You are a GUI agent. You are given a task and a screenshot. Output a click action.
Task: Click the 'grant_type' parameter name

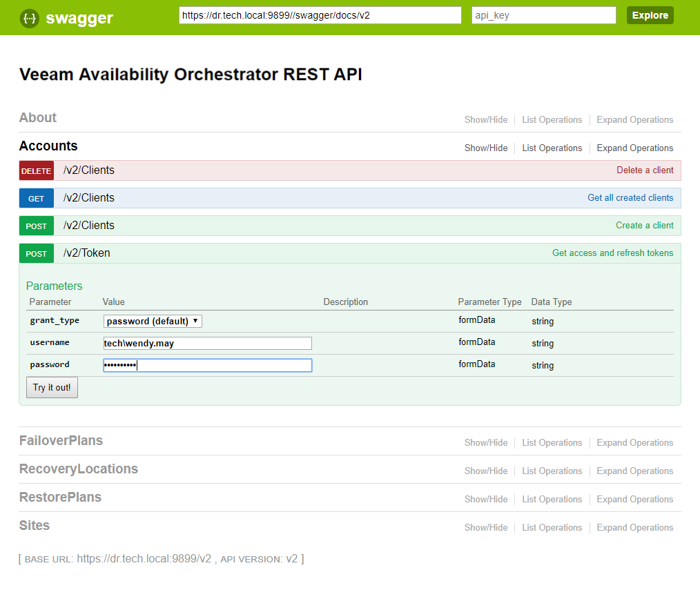pyautogui.click(x=55, y=320)
